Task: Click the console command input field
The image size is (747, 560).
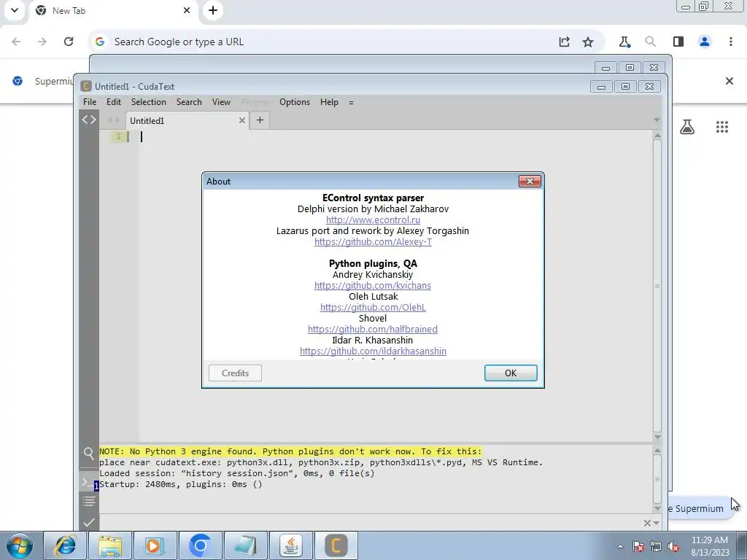Action: tap(369, 522)
